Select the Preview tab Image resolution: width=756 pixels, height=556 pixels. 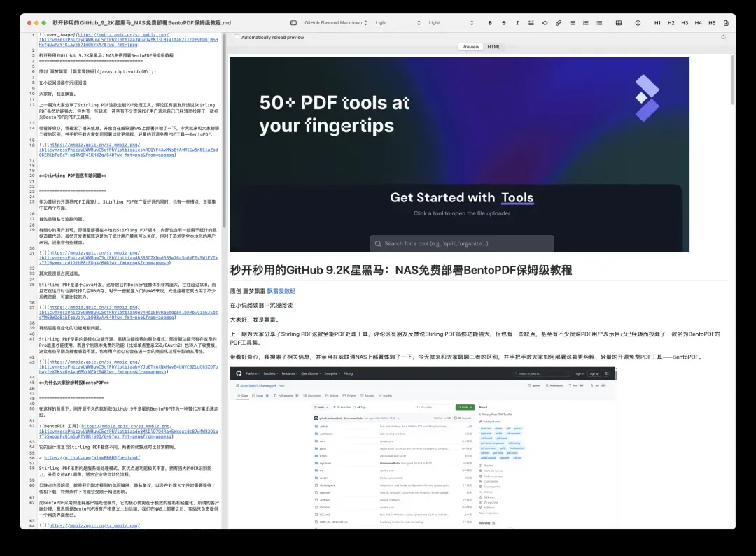pos(470,47)
